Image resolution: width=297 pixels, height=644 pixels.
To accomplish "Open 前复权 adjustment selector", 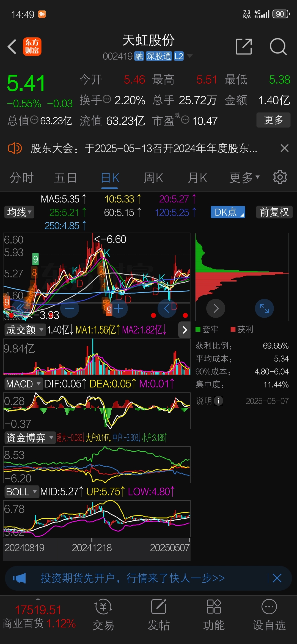I will pos(274,212).
